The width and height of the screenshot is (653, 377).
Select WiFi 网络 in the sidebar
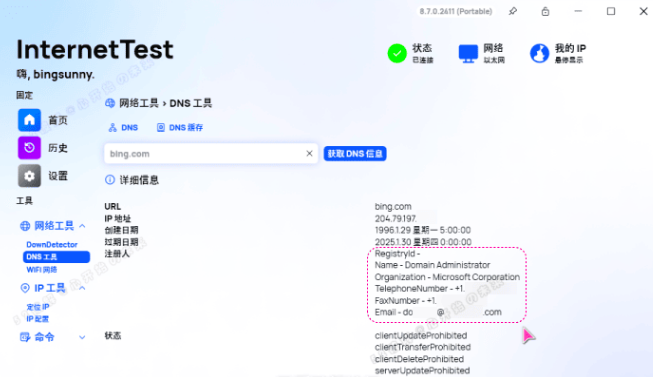tap(41, 270)
